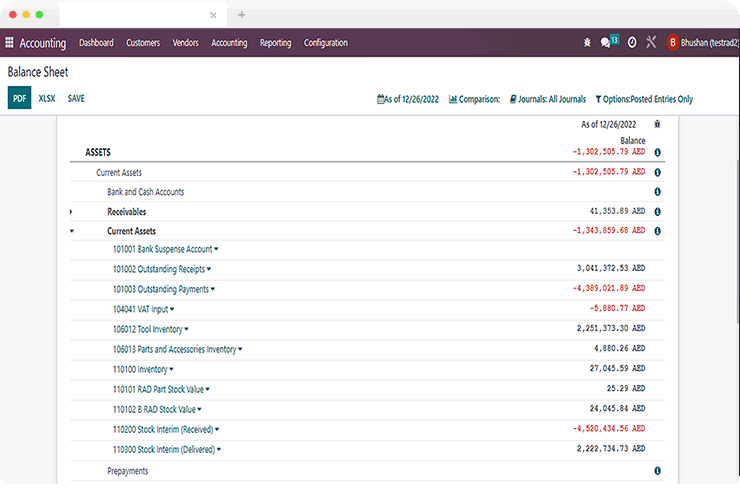This screenshot has width=740, height=490.
Task: Open dropdown for 110300 Stock Interim (Delivered)
Action: [x=219, y=449]
